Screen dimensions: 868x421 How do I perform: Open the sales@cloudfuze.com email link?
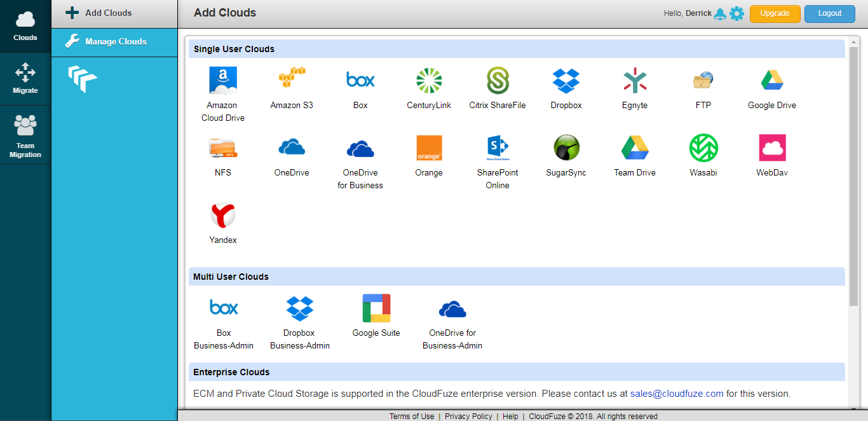(677, 394)
